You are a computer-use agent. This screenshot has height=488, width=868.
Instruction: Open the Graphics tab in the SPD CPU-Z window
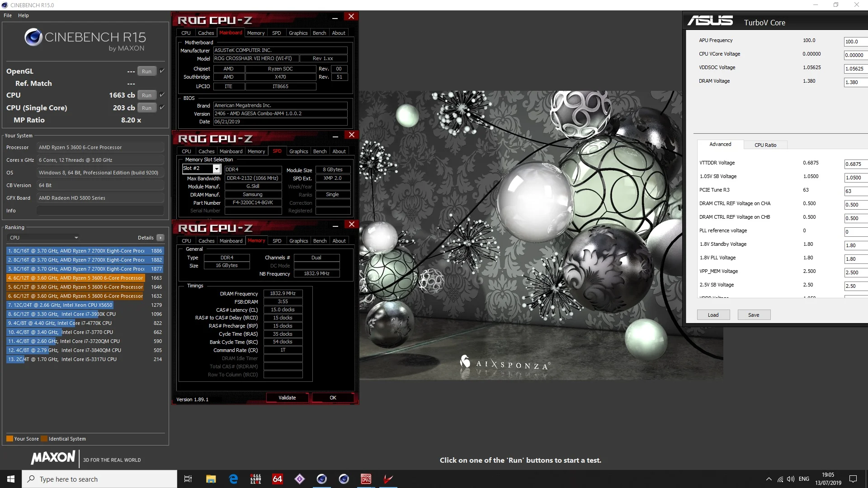(298, 151)
